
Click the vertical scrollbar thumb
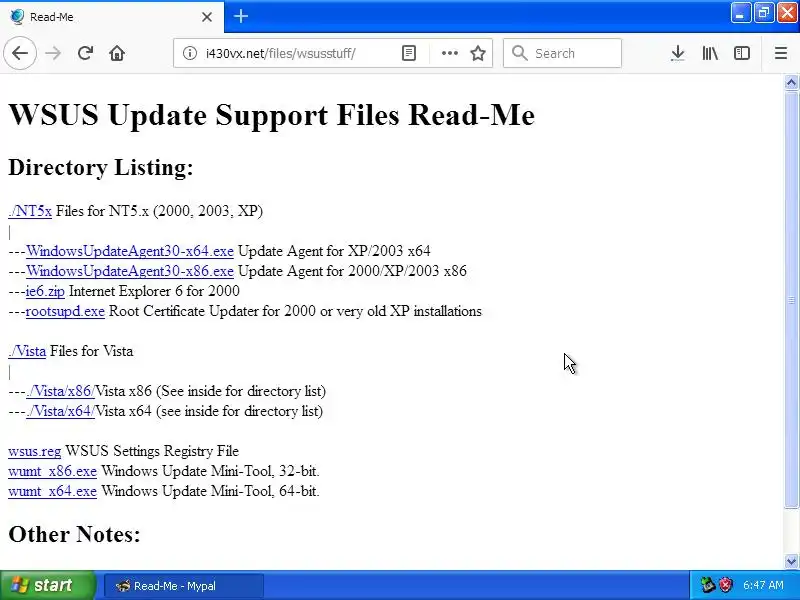(791, 300)
